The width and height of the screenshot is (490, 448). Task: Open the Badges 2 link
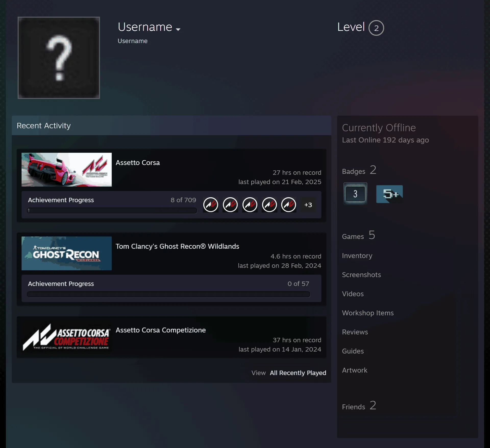click(359, 170)
